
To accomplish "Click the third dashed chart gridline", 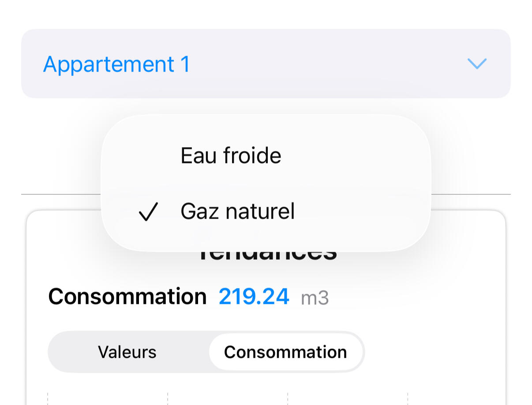I will pos(288,398).
